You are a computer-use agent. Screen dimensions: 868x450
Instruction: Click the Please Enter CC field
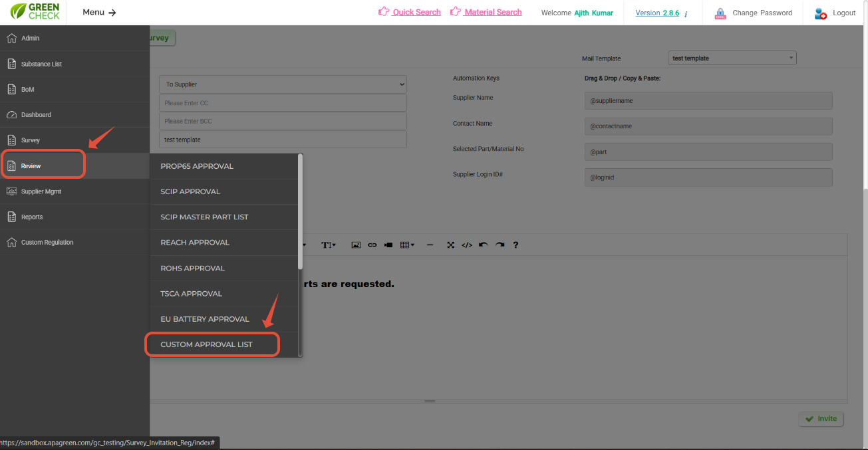pos(283,103)
